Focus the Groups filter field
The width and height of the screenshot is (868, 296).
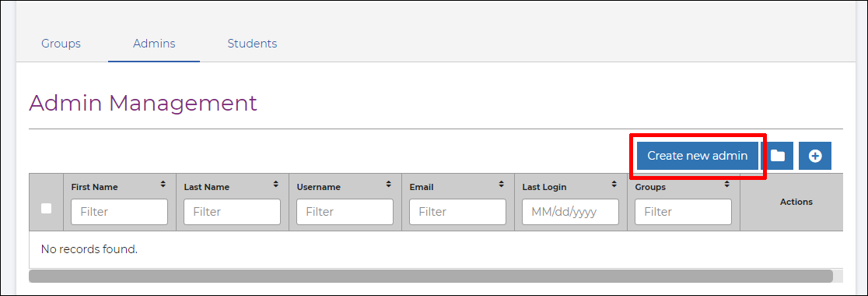(683, 212)
